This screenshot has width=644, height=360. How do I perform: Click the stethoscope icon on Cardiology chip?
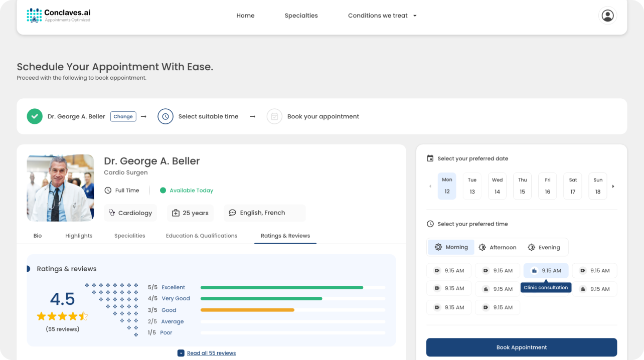click(112, 213)
